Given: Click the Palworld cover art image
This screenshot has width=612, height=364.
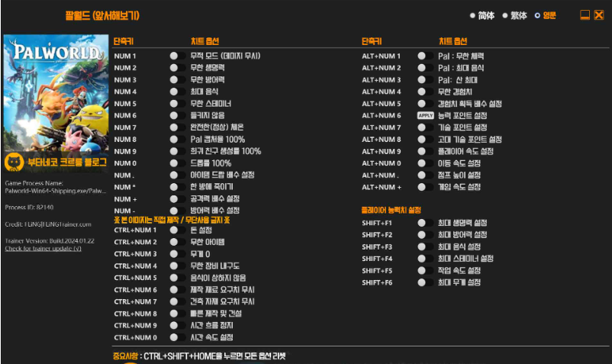Looking at the screenshot, I should pos(56,93).
